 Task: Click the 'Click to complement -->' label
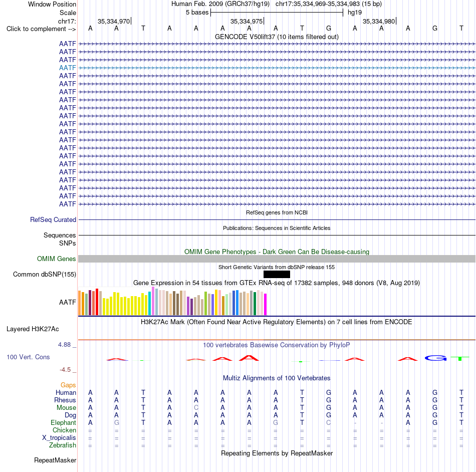pos(41,29)
